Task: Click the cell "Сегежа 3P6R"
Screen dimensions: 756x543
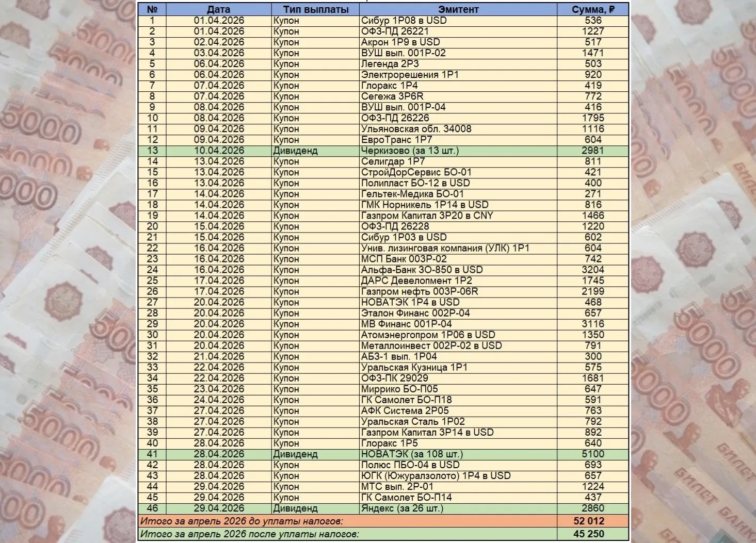Action: click(458, 96)
